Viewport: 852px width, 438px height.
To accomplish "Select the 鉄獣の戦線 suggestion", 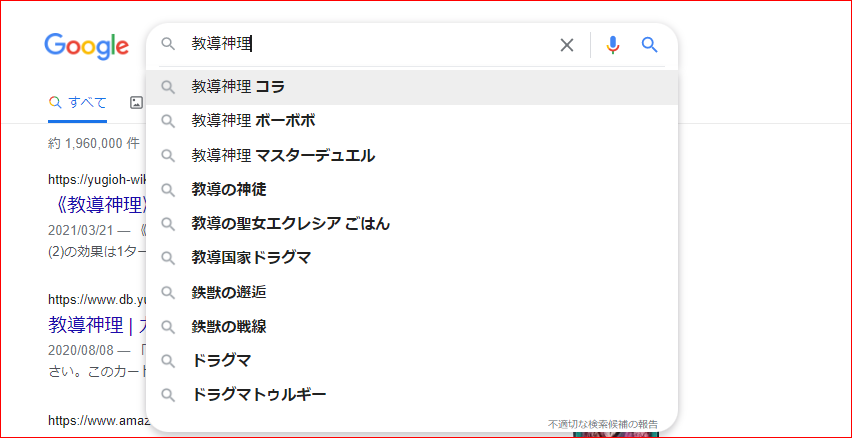I will 229,326.
